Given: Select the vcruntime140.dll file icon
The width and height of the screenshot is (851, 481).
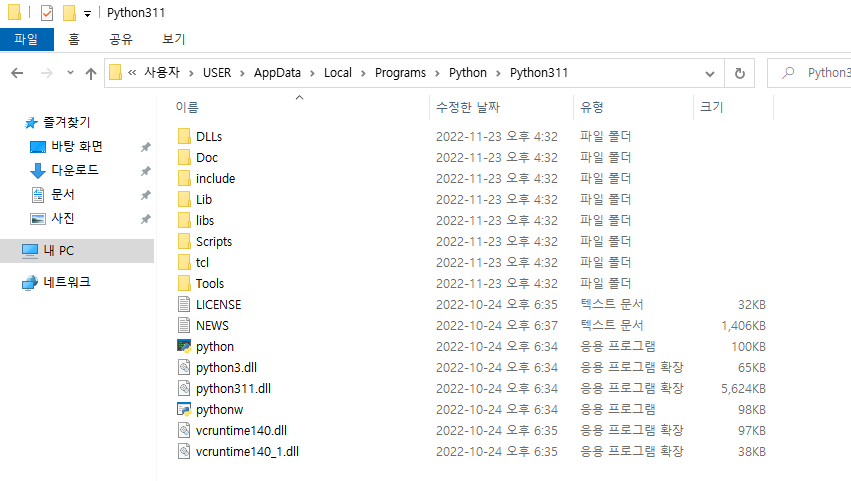Looking at the screenshot, I should coord(185,430).
